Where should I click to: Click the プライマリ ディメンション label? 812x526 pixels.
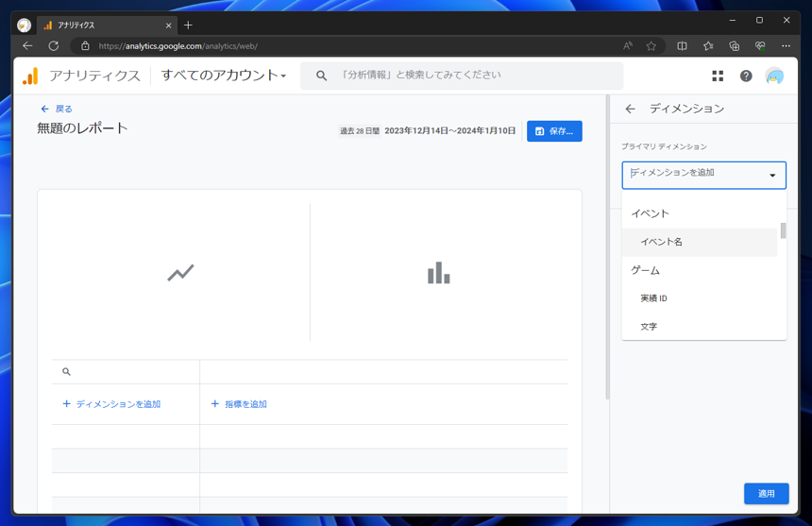click(x=664, y=146)
